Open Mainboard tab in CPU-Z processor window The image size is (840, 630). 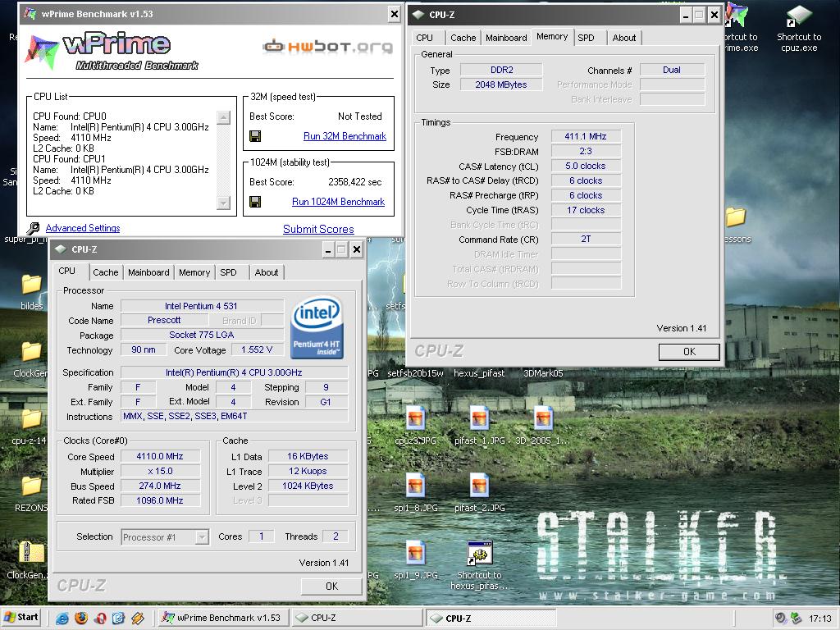click(x=148, y=272)
